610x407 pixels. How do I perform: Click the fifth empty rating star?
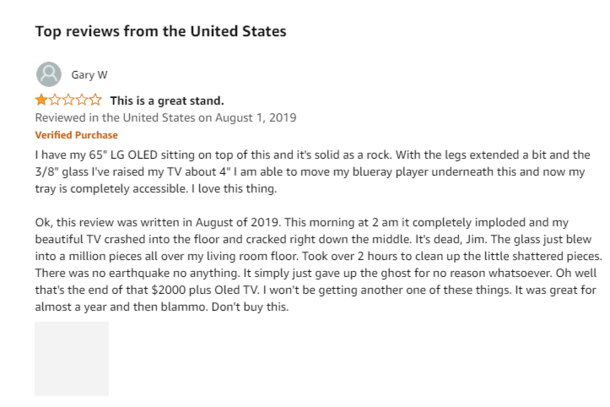(95, 100)
